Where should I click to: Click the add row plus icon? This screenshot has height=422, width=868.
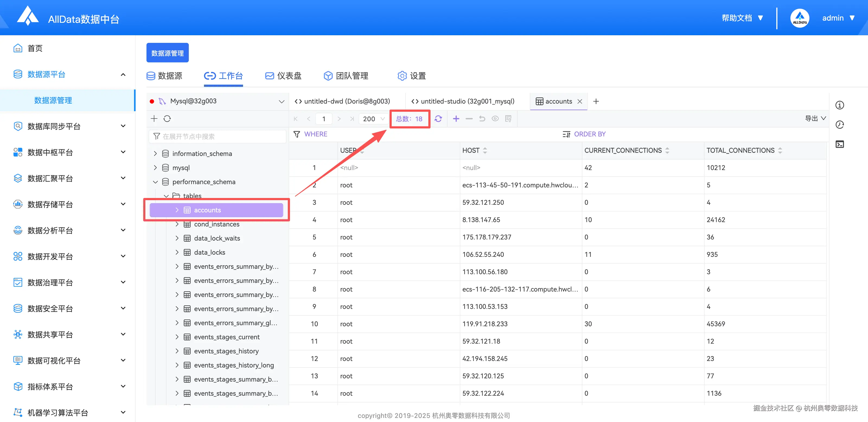tap(456, 119)
